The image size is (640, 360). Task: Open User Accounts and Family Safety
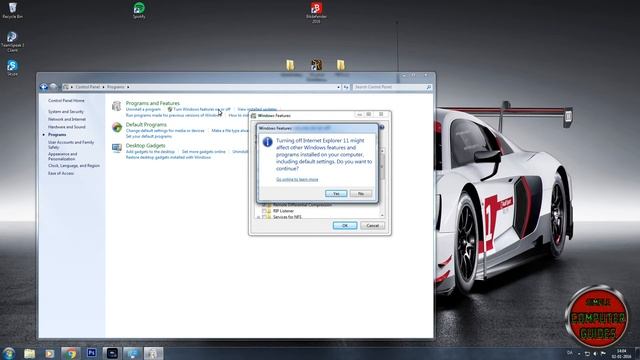point(71,144)
